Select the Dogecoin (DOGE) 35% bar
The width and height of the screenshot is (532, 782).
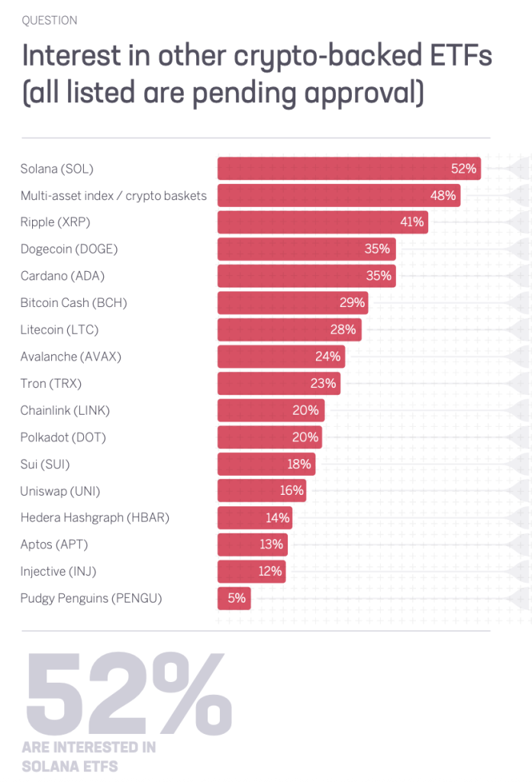(x=306, y=249)
